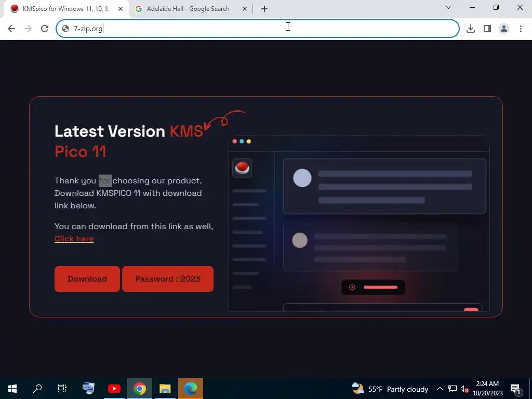This screenshot has height=399, width=532.
Task: Click the muted volume tray icon
Action: coord(464,389)
